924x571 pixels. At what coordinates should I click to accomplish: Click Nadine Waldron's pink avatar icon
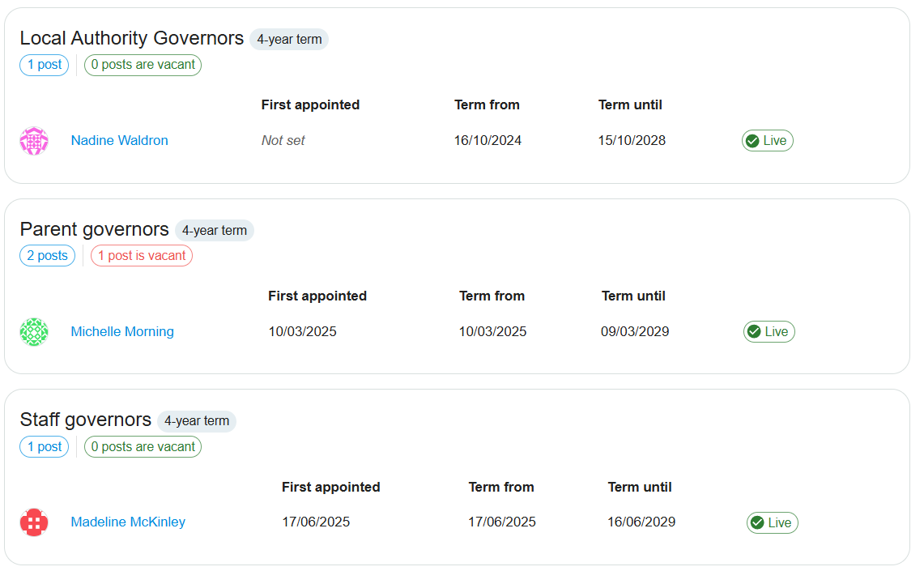click(x=34, y=141)
